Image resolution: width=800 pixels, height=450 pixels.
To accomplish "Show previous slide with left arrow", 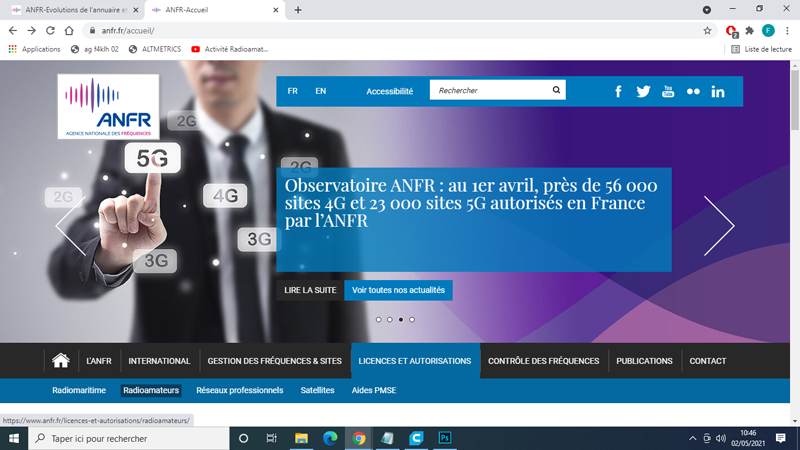I will 70,226.
